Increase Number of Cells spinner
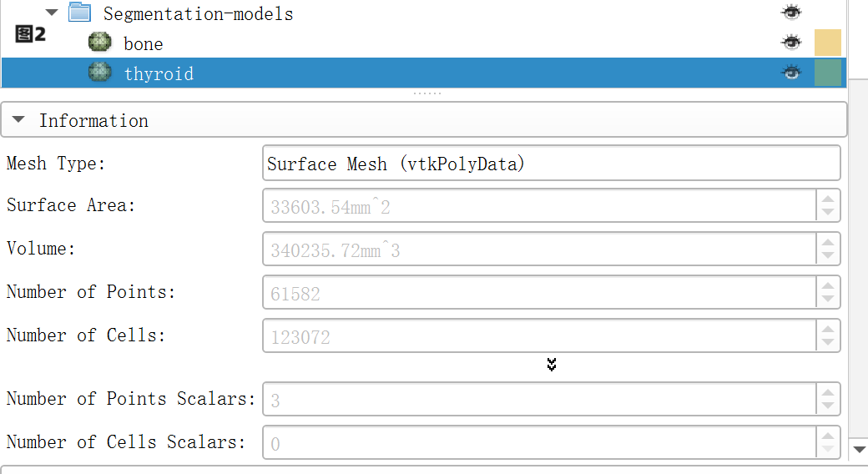 click(x=827, y=329)
